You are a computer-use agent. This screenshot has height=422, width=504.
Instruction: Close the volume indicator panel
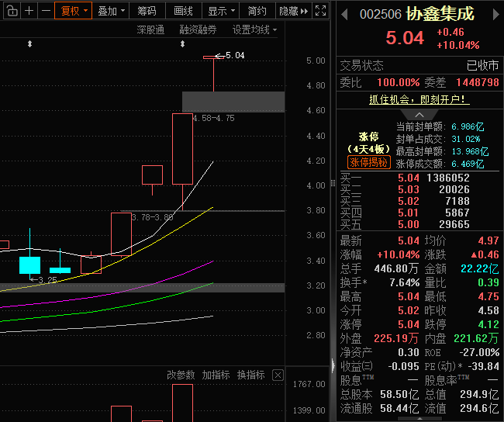coord(278,375)
